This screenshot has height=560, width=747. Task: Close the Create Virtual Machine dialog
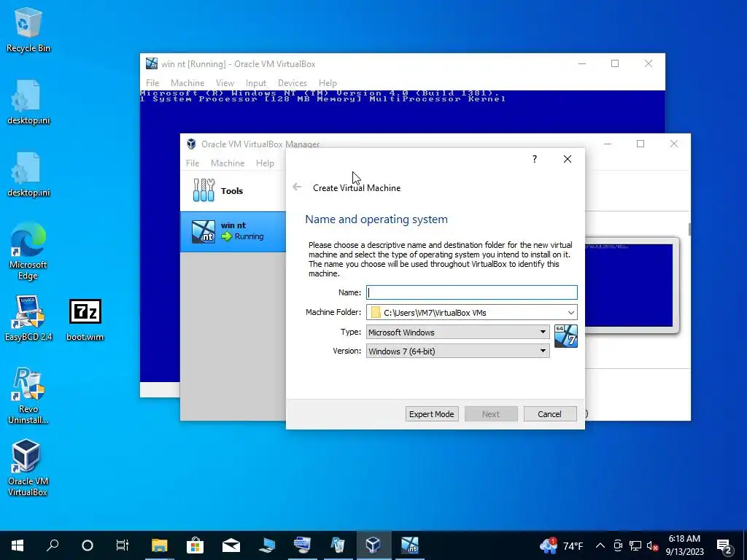pyautogui.click(x=568, y=159)
